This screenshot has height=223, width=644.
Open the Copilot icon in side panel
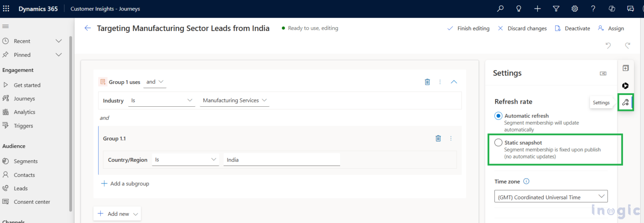625,86
